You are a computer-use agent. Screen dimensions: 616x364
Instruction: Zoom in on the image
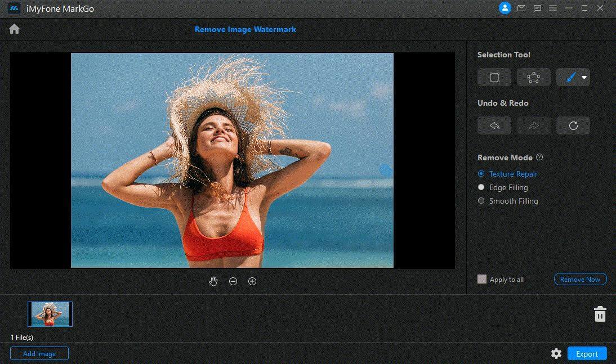pyautogui.click(x=252, y=281)
